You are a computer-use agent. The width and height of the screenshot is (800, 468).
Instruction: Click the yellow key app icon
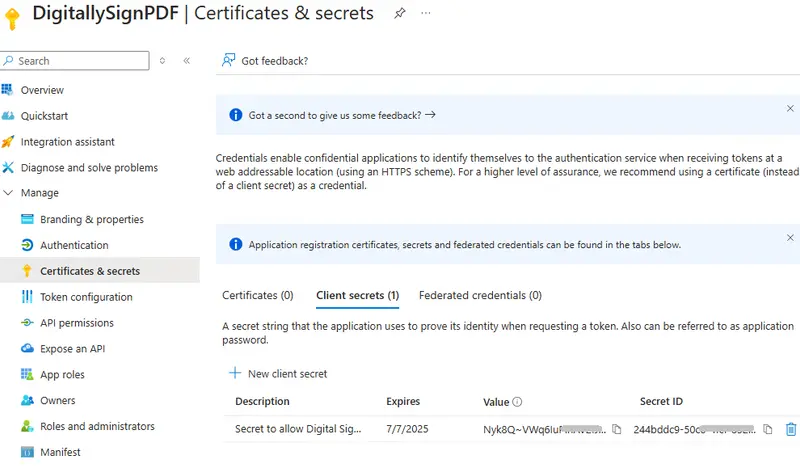(x=12, y=18)
